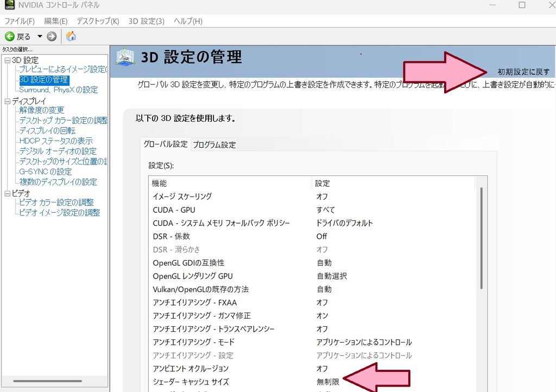Image resolution: width=556 pixels, height=392 pixels.
Task: Switch to the プログラム設定 tab
Action: pos(214,144)
